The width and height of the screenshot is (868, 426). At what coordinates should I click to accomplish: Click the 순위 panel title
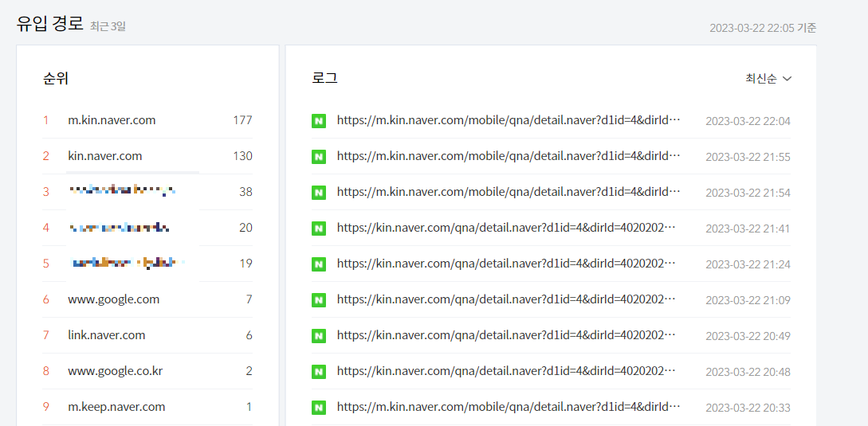55,79
